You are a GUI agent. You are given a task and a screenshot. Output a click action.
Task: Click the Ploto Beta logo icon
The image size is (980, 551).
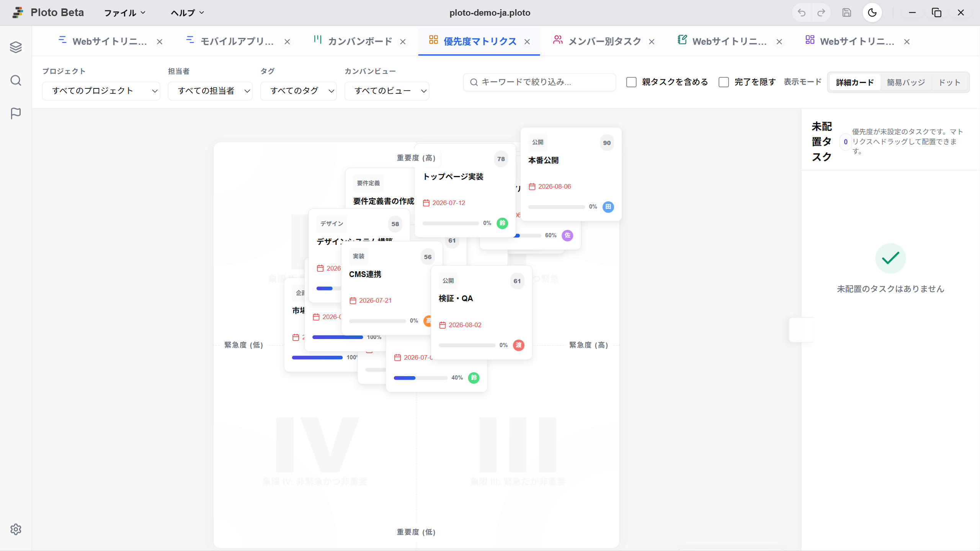18,13
